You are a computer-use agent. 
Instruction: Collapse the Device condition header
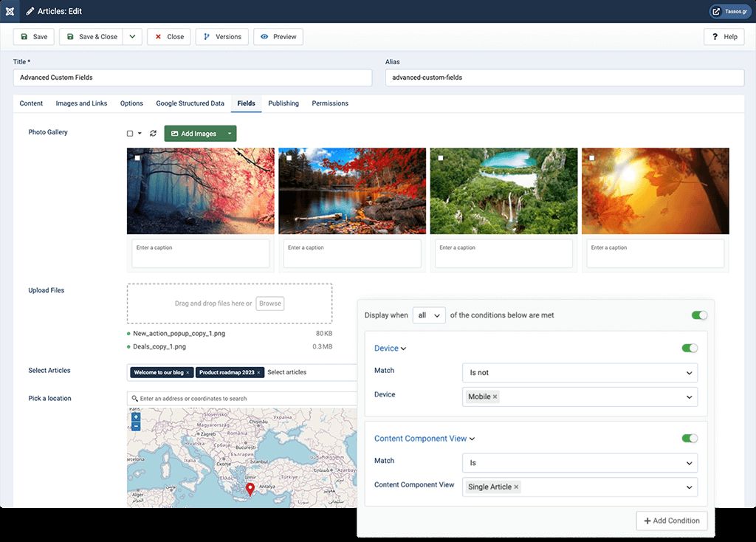tap(390, 348)
